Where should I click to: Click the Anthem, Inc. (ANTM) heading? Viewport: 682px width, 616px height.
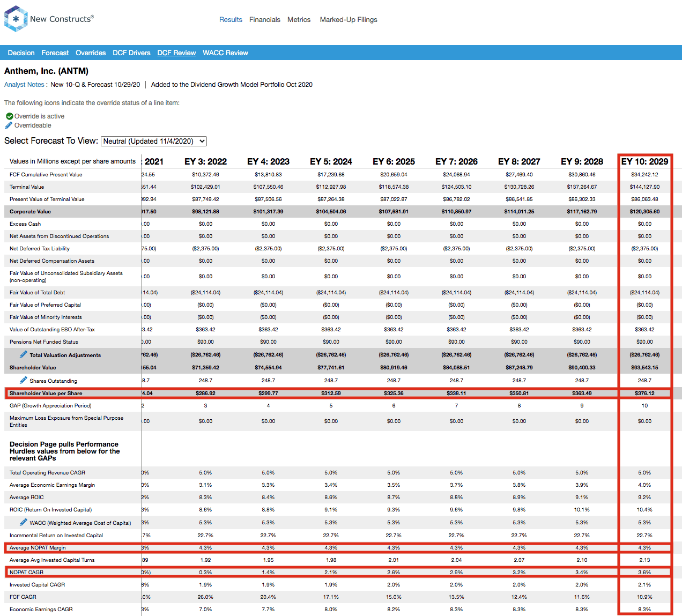pyautogui.click(x=47, y=71)
